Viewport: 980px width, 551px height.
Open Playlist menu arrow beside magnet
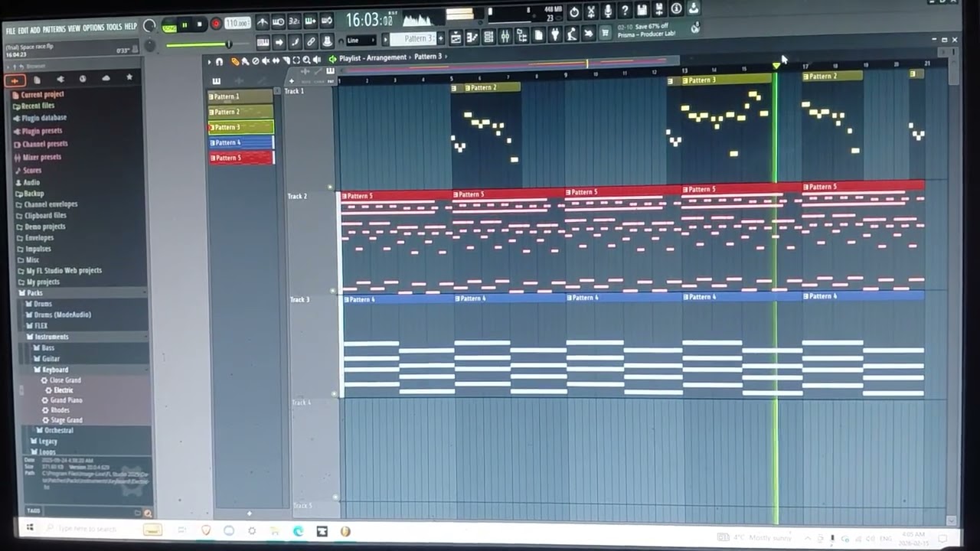(210, 62)
